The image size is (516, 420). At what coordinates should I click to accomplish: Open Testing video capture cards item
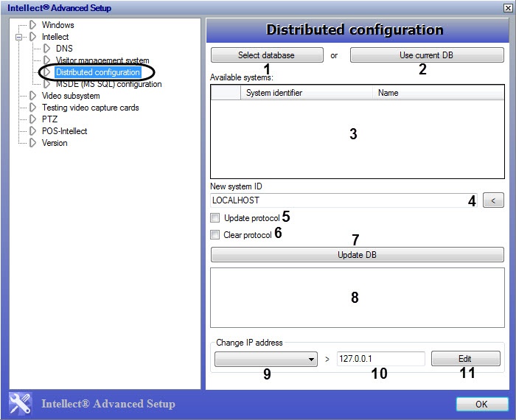pyautogui.click(x=91, y=108)
